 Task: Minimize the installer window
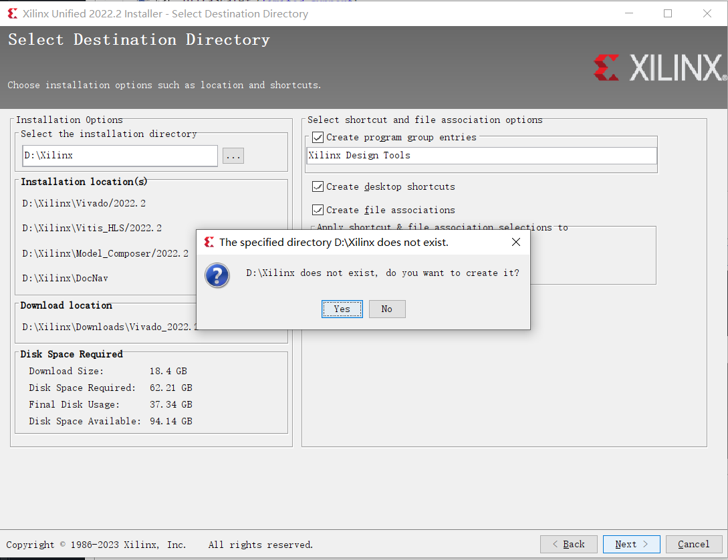coord(629,13)
